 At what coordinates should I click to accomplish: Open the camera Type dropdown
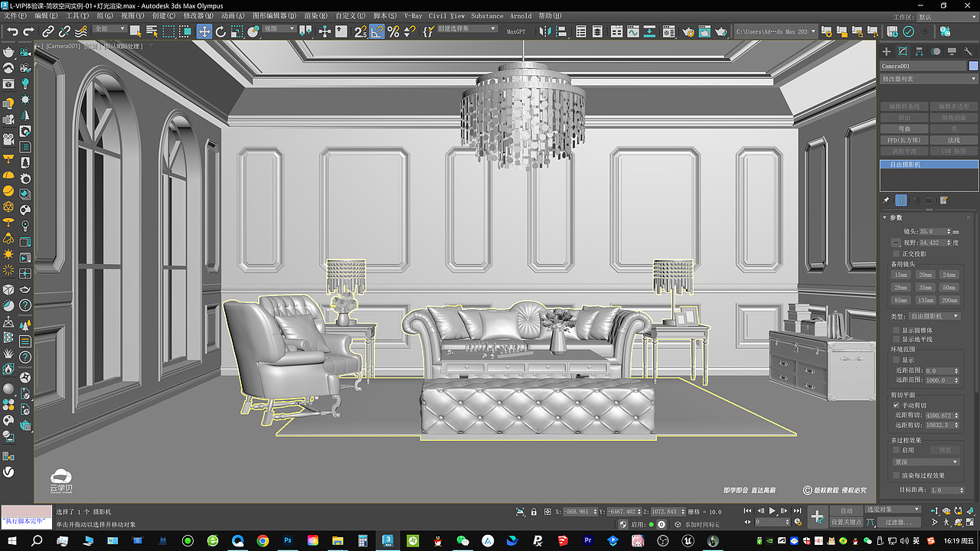click(934, 316)
